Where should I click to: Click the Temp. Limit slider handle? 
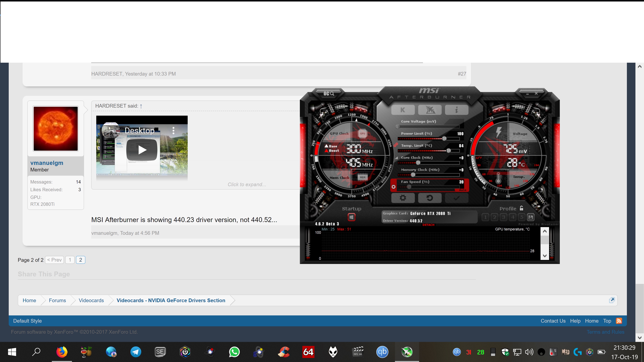[x=448, y=151]
